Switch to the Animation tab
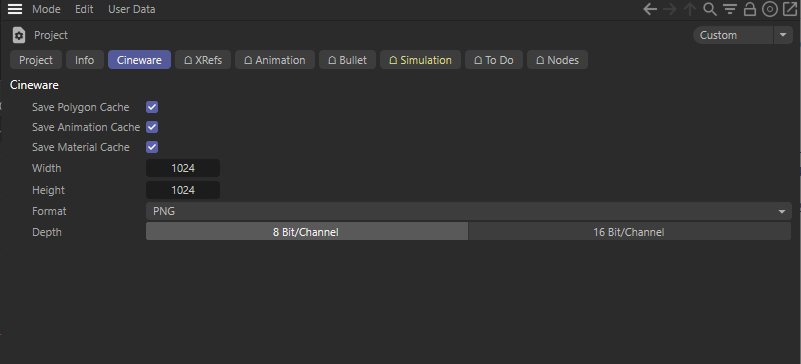The image size is (801, 364). pyautogui.click(x=275, y=60)
